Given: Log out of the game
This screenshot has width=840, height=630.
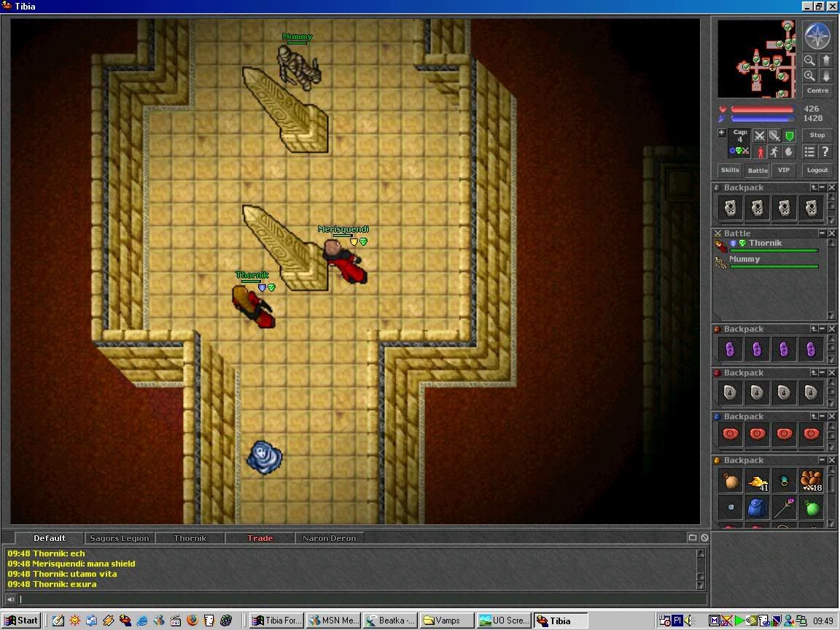Looking at the screenshot, I should coord(817,171).
